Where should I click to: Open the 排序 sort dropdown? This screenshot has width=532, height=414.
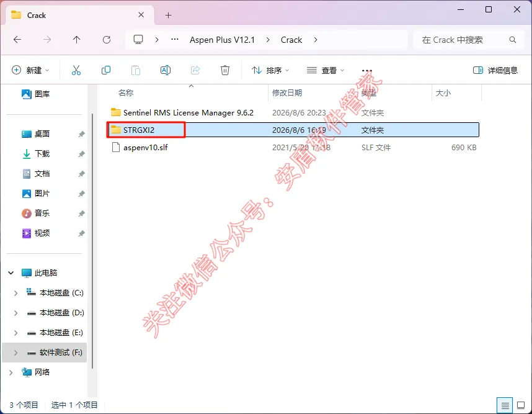pos(270,70)
